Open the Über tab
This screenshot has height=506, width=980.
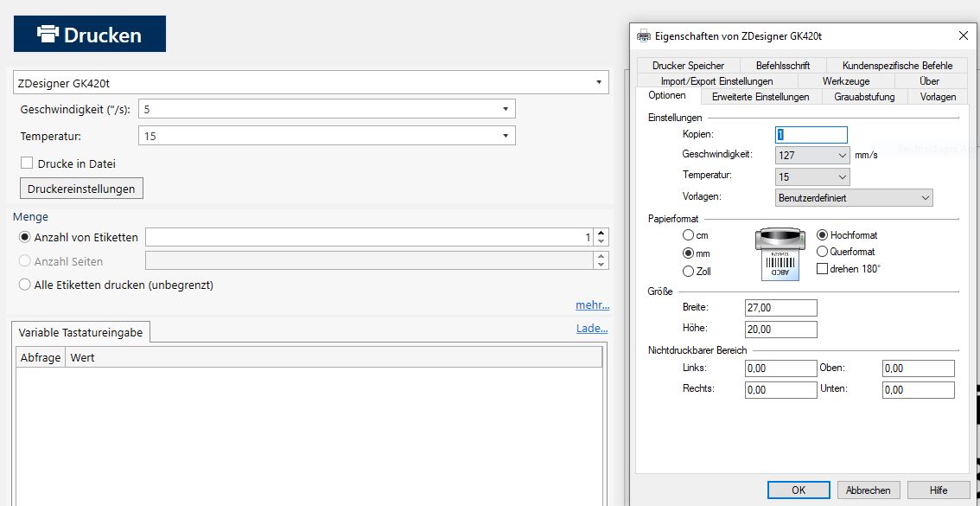click(929, 80)
